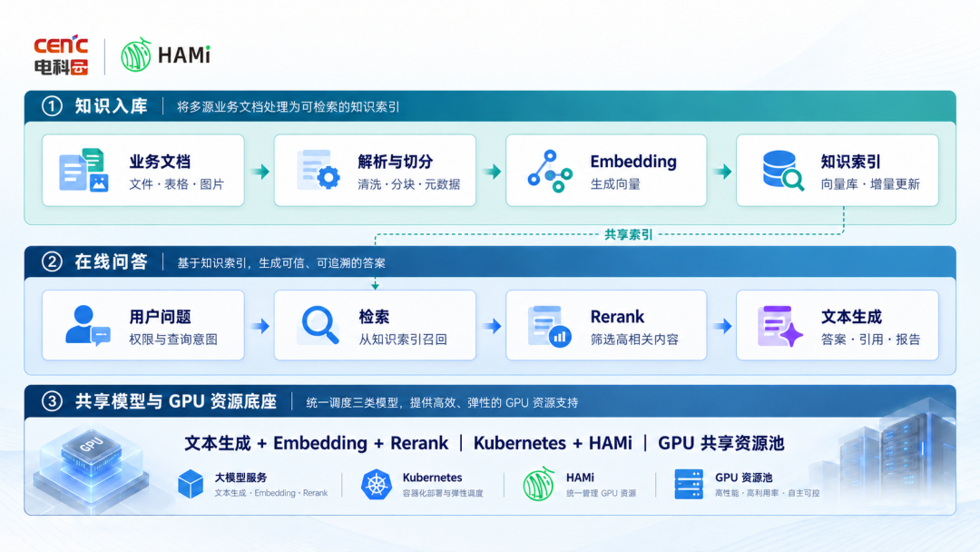Click the 筛选高相关内容 subtitle
The height and width of the screenshot is (552, 980).
point(634,340)
